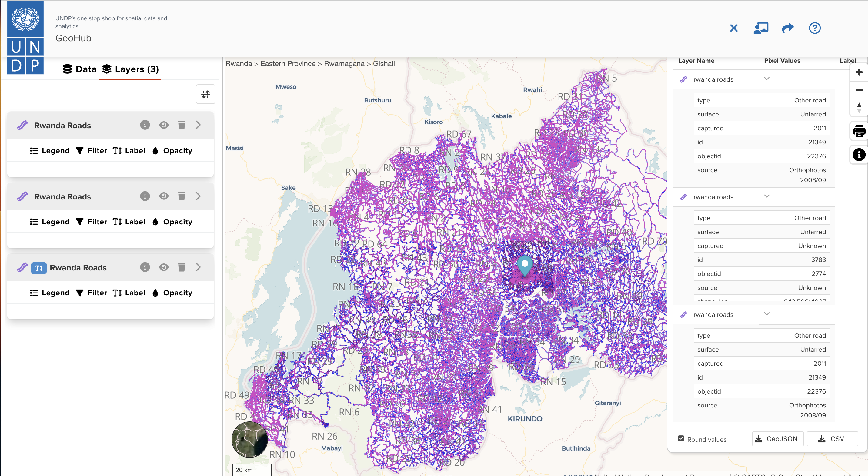The width and height of the screenshot is (868, 476).
Task: Open Label for third Rwanda Roads layer
Action: pyautogui.click(x=129, y=293)
